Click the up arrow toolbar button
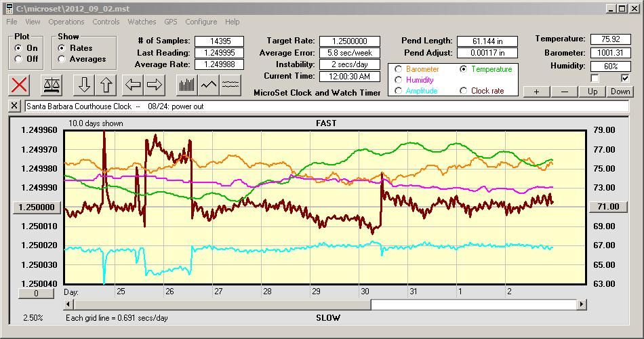The height and width of the screenshot is (339, 644). point(106,85)
